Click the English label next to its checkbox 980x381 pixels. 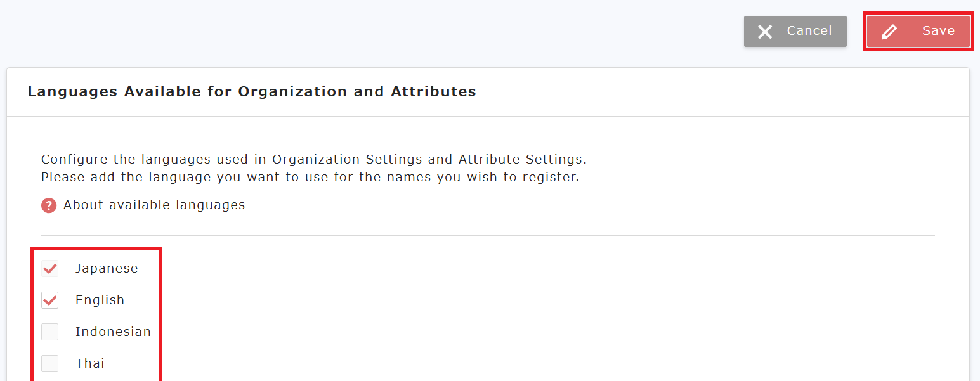tap(100, 299)
